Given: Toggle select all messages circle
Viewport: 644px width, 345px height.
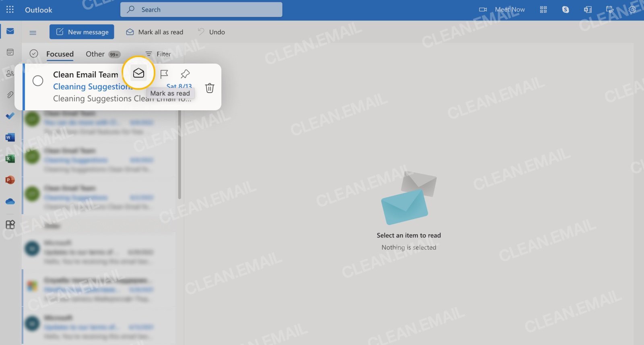Looking at the screenshot, I should [x=34, y=54].
